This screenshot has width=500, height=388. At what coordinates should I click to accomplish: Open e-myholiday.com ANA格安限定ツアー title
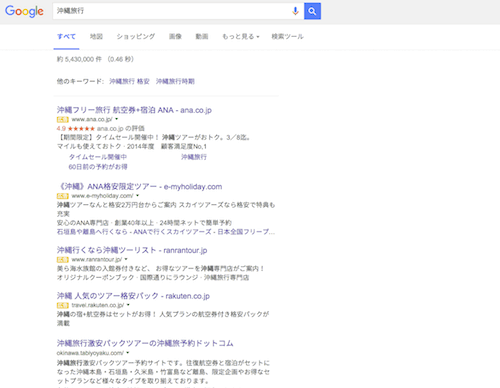pos(139,187)
